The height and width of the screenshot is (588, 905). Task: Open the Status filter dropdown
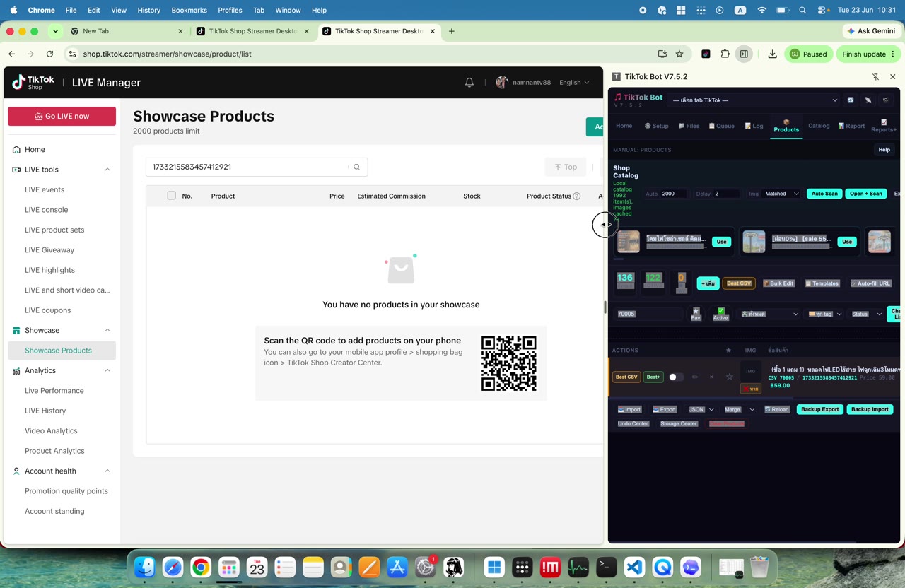point(866,314)
